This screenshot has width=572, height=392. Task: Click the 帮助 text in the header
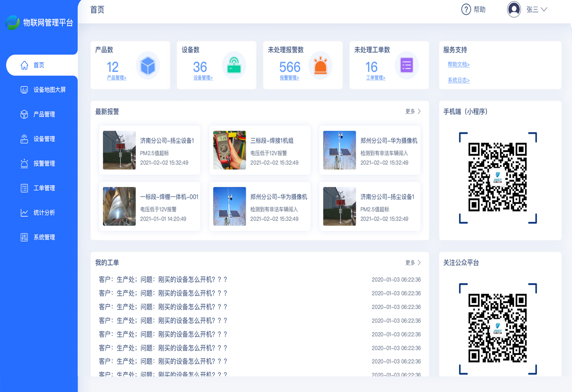click(480, 10)
